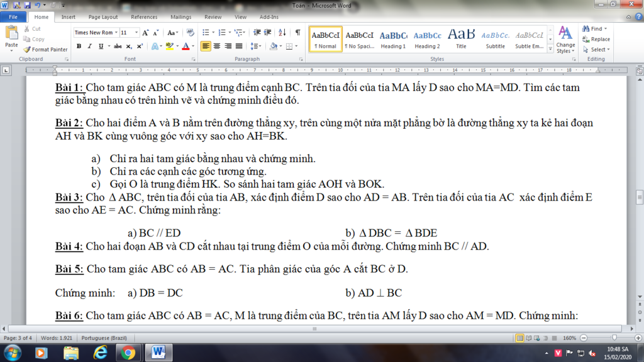Click Shading paint bucket icon
The image size is (644, 362).
274,47
